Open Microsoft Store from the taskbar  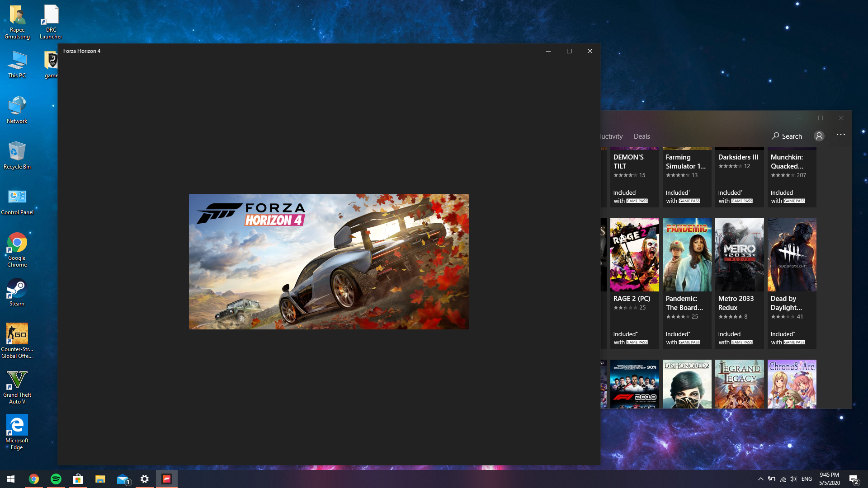pos(78,479)
